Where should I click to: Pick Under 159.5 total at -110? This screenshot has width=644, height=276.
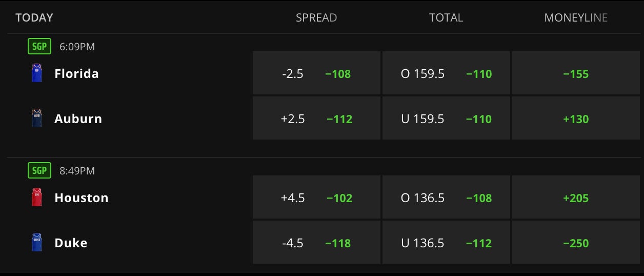pyautogui.click(x=446, y=119)
